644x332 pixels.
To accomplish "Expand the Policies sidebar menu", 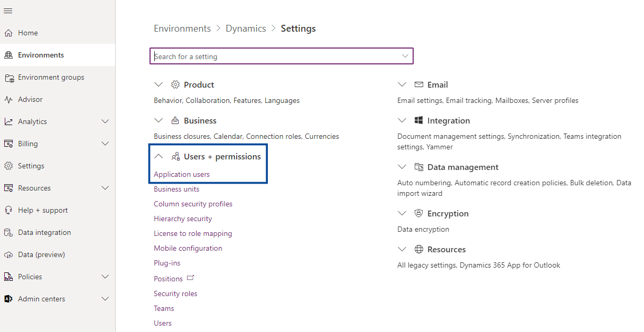I will pos(105,277).
